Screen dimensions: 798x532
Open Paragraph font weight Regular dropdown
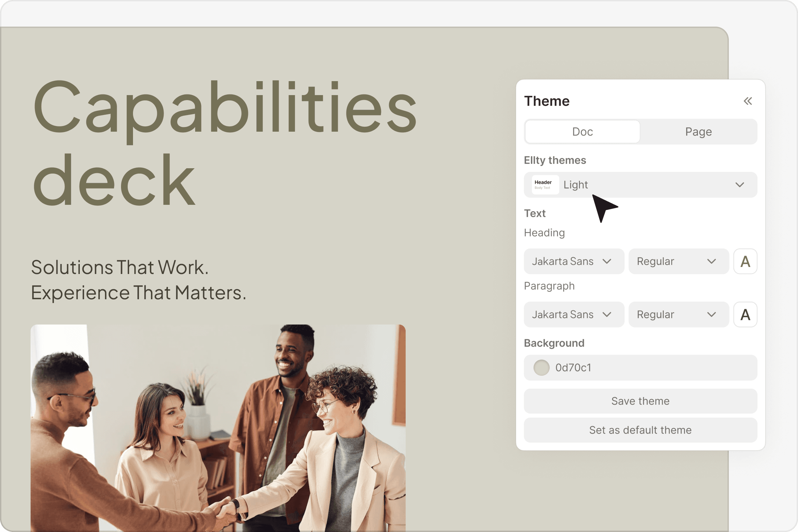click(679, 315)
